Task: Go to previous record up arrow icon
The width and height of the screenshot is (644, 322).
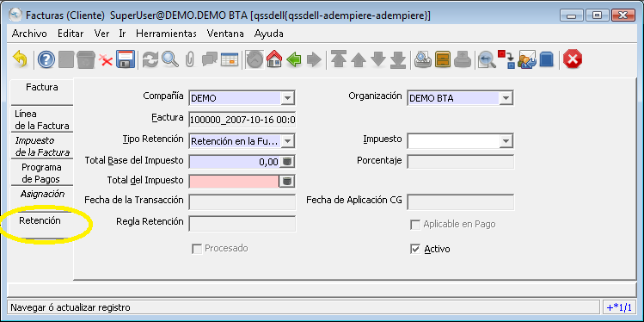Action: [359, 60]
